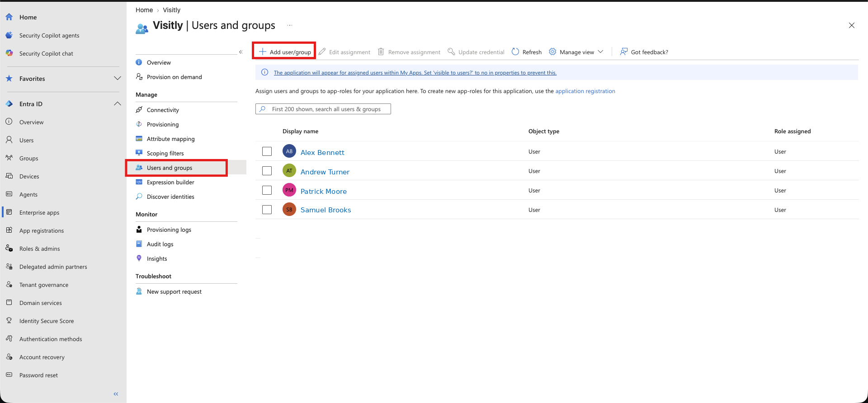Click the Update credential key icon

tap(451, 52)
